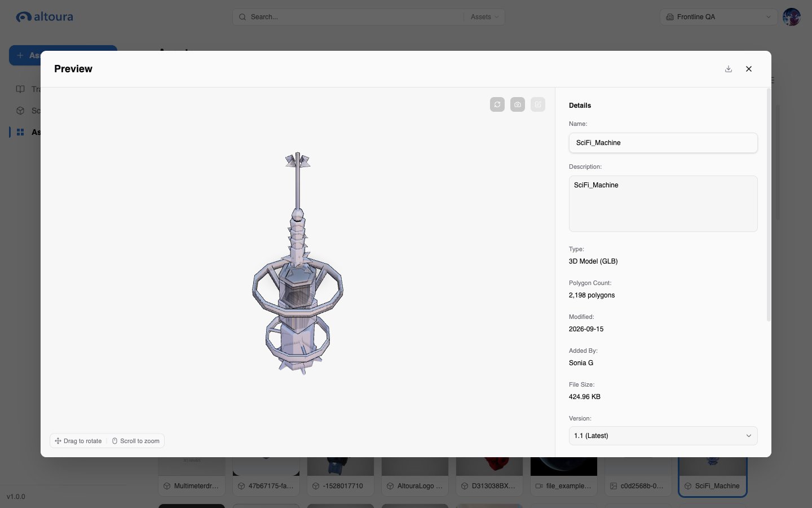This screenshot has width=812, height=508.
Task: Download the SciFi_Machine asset from Preview header
Action: [729, 69]
